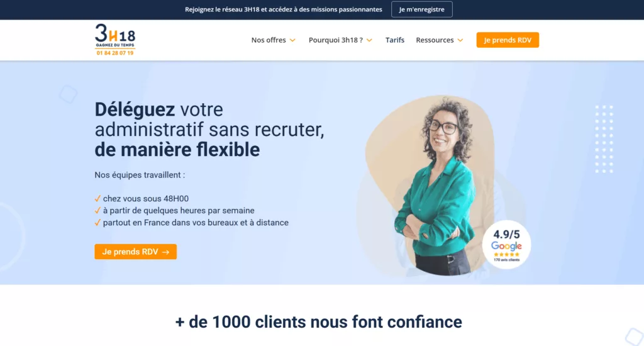Click the hero Je prends RDV button
This screenshot has width=644, height=346.
coord(136,252)
